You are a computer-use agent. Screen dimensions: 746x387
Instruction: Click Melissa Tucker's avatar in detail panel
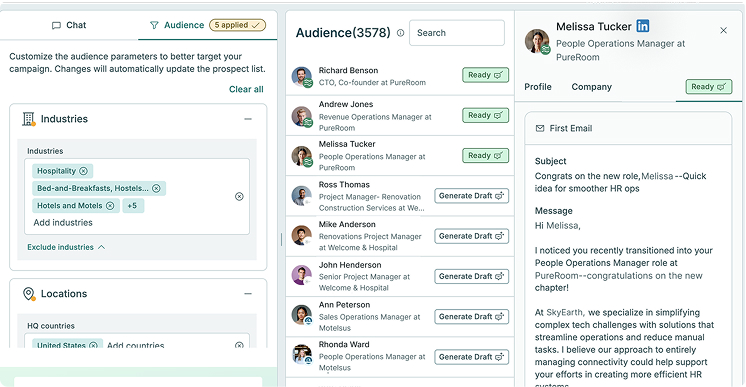pos(538,41)
